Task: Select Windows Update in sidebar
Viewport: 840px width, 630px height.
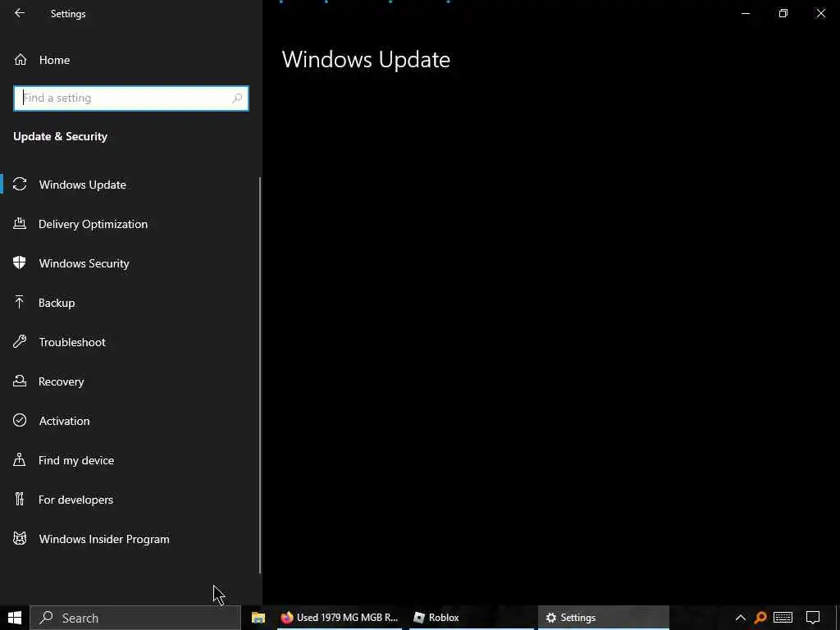Action: point(83,185)
